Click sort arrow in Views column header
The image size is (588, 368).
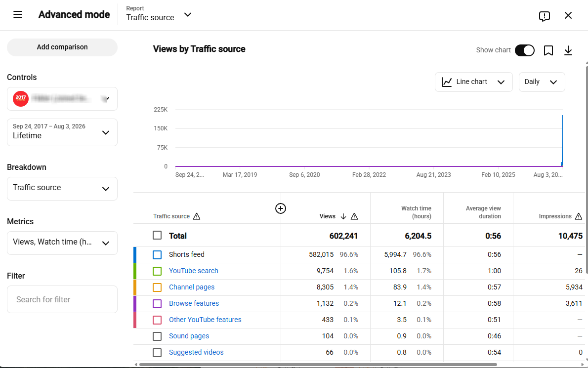(343, 216)
